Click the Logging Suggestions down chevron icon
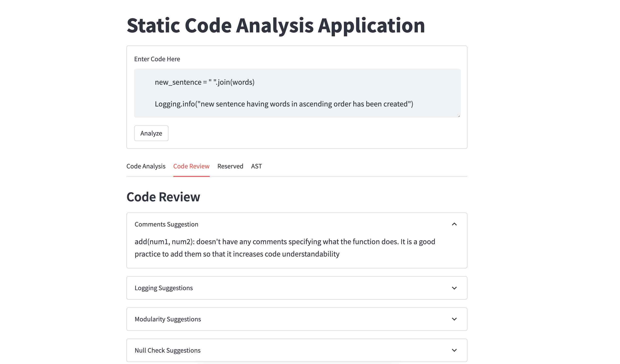Screen dimensions: 620x364 point(454,288)
